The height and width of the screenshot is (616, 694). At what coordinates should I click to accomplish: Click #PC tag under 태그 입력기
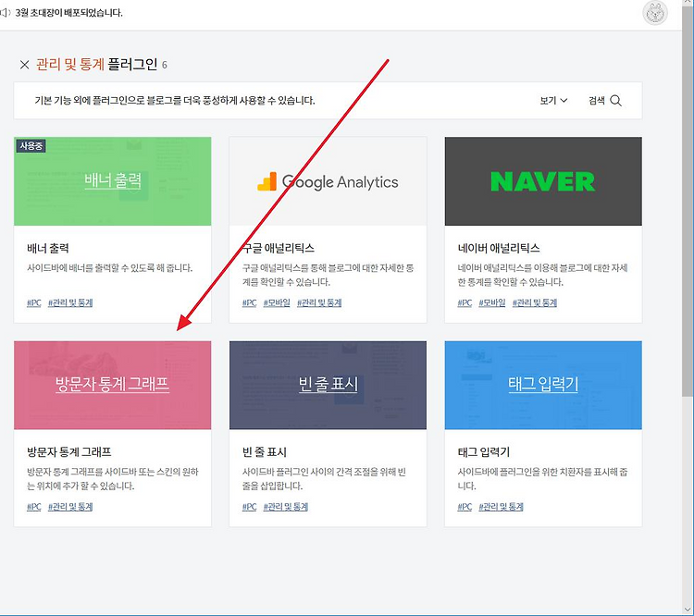click(465, 507)
